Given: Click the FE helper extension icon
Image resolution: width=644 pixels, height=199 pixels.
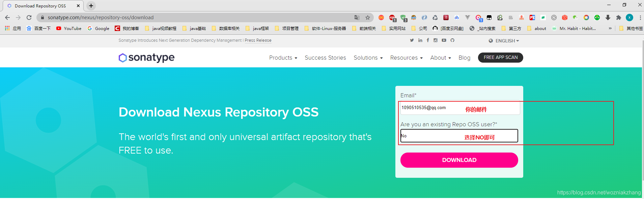Looking at the screenshot, I should click(x=532, y=18).
